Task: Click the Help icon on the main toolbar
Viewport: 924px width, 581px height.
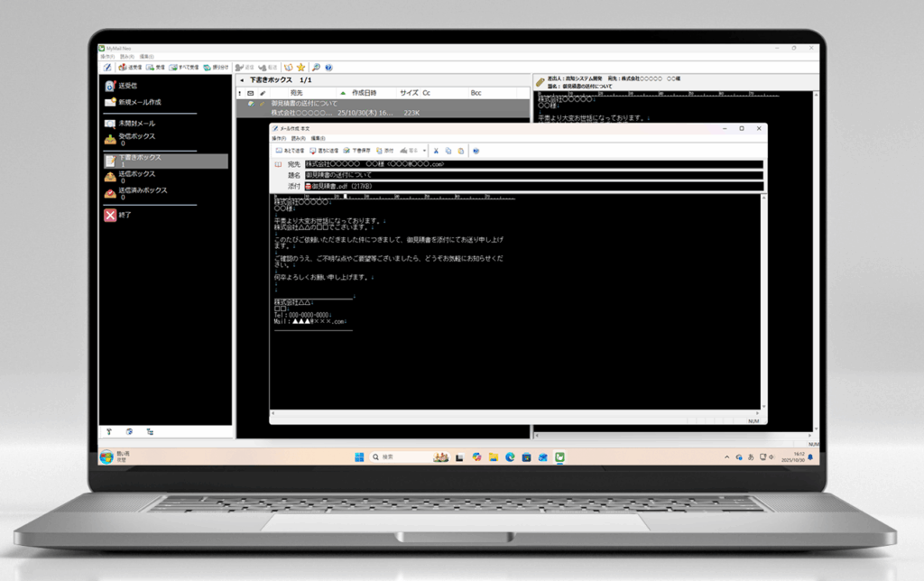Action: [x=328, y=67]
